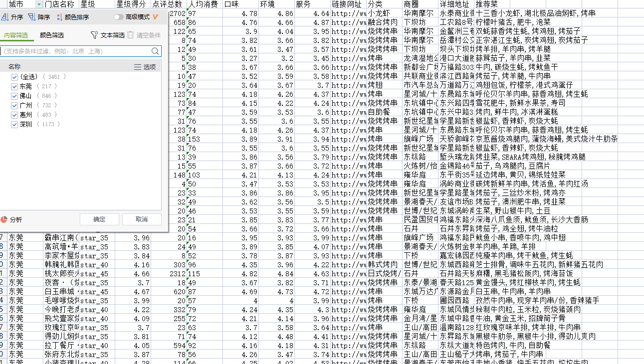Click the orange VIP badge beside 高级模式

click(155, 17)
